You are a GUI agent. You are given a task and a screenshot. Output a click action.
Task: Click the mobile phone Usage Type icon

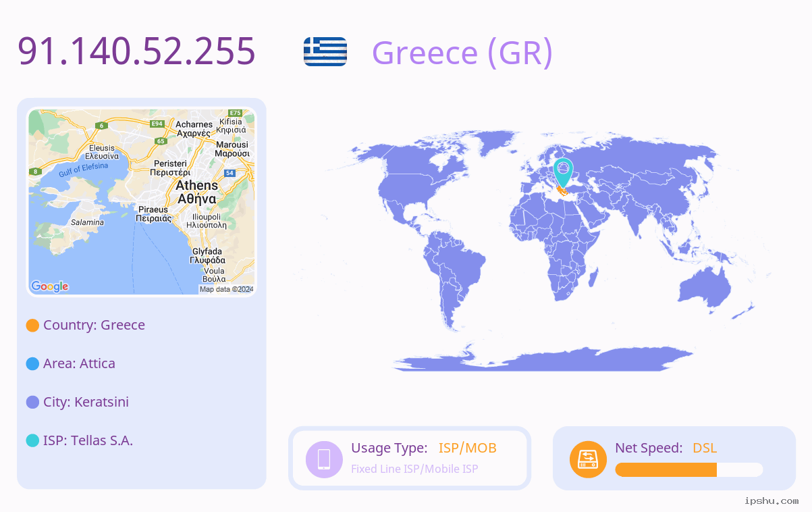coord(324,459)
